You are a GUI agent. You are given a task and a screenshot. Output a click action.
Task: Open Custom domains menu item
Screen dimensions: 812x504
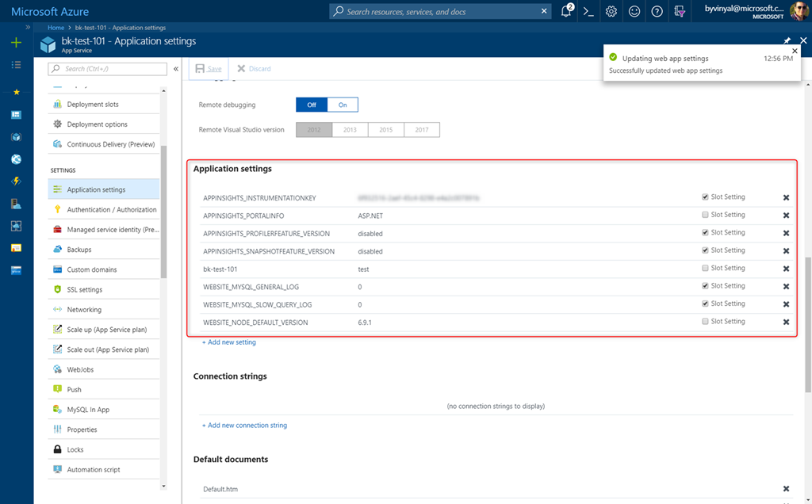[91, 269]
